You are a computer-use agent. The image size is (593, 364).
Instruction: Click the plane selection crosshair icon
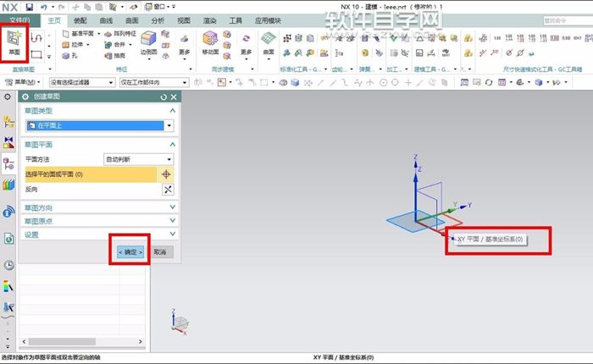(168, 174)
